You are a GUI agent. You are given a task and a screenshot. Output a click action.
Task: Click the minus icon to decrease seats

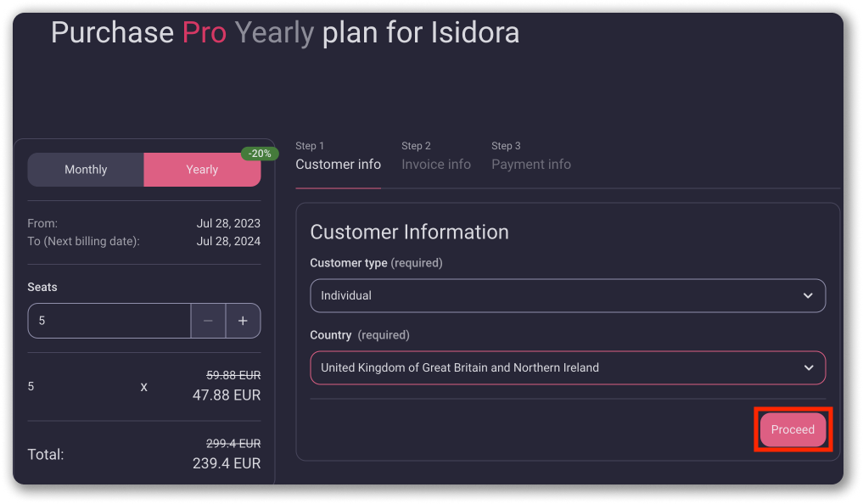click(x=208, y=321)
